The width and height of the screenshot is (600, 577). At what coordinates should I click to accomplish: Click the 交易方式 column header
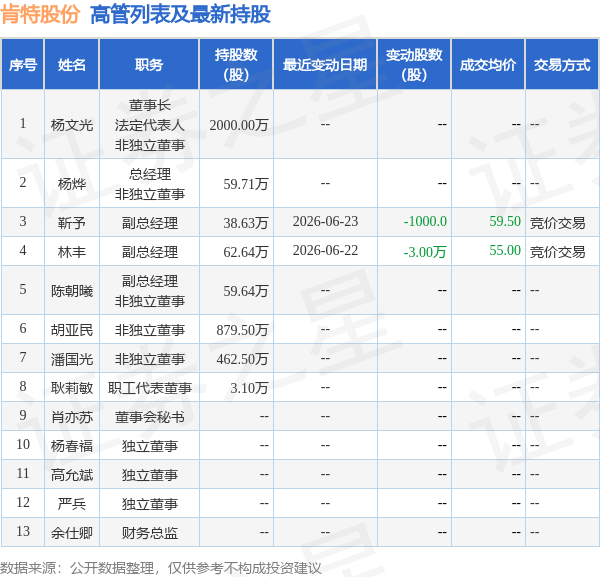tap(562, 64)
